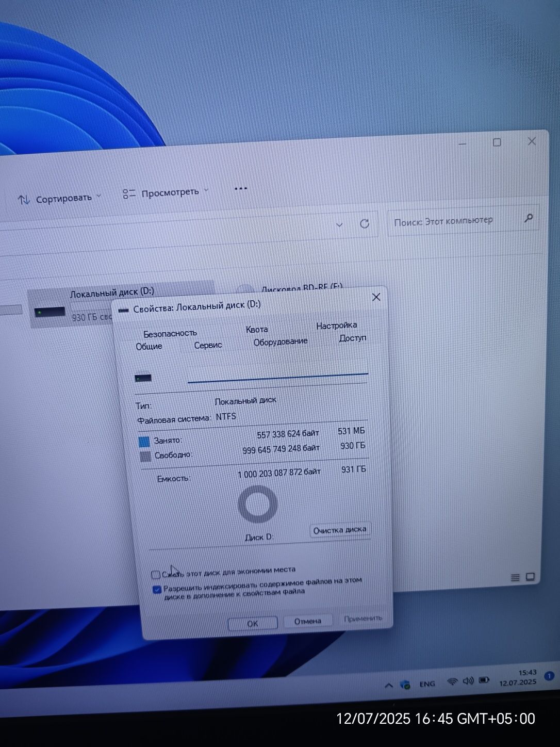Screen dimensions: 560x747
Task: Click the disk usage donut chart
Action: click(258, 505)
